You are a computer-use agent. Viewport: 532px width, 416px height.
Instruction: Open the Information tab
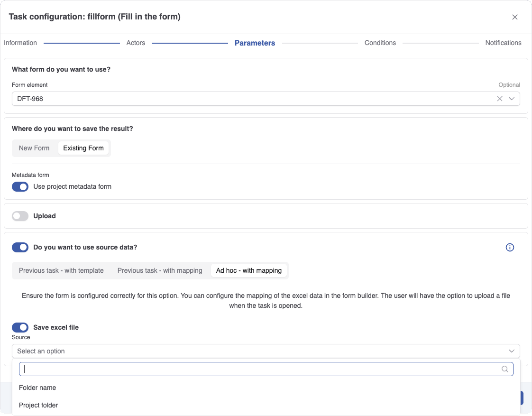[20, 43]
